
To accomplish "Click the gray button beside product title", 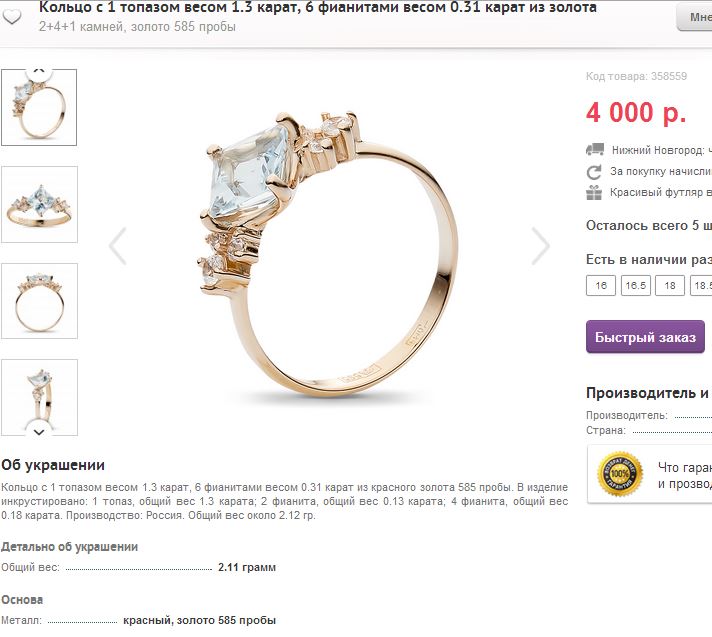I will pos(694,17).
